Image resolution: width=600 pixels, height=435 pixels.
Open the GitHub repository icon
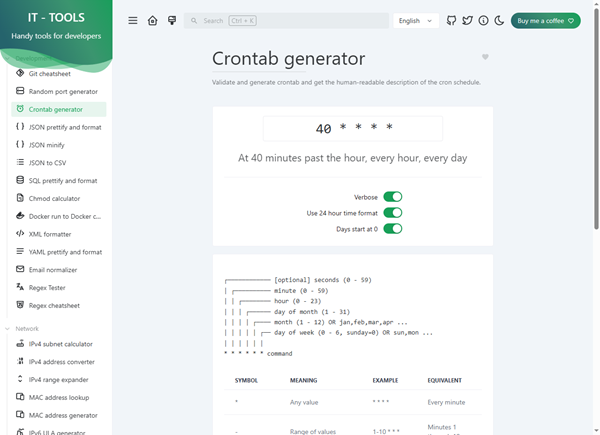coord(451,20)
